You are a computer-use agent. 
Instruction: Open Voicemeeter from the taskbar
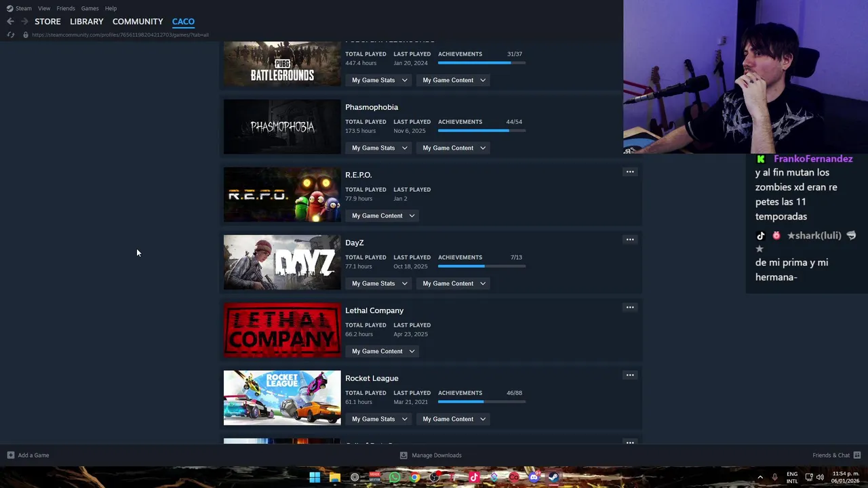click(x=374, y=477)
